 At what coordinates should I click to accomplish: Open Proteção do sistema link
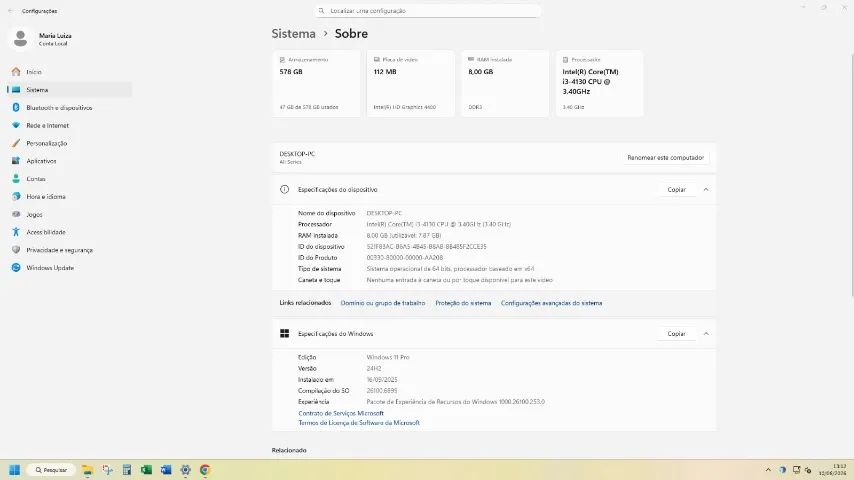pos(463,303)
